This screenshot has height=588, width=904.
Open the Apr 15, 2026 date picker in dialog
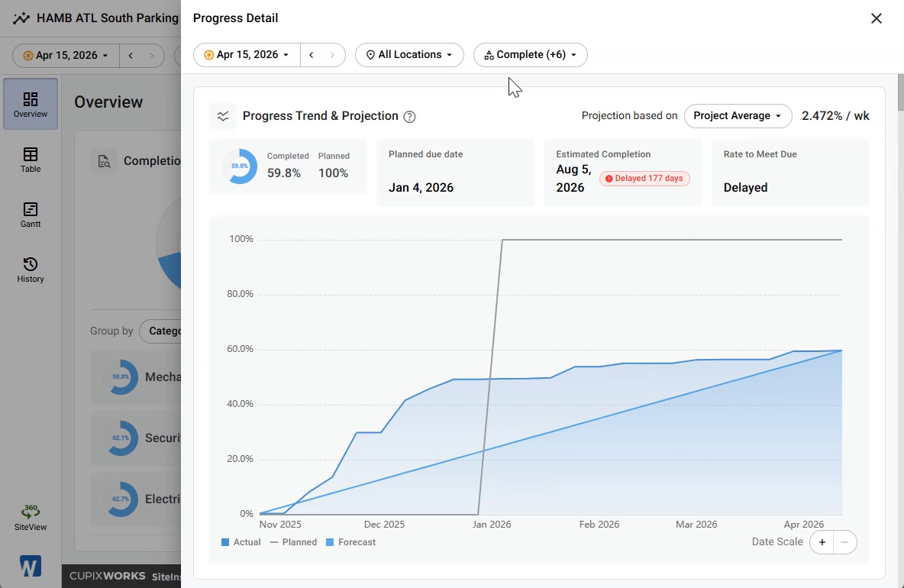click(x=247, y=55)
